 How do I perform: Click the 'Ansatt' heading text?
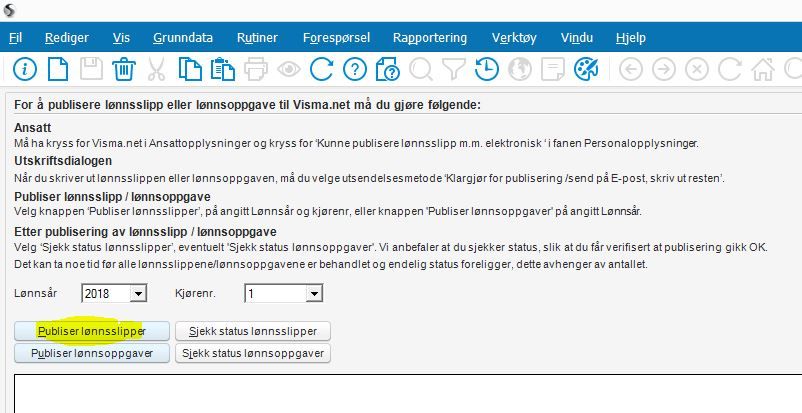(x=33, y=127)
